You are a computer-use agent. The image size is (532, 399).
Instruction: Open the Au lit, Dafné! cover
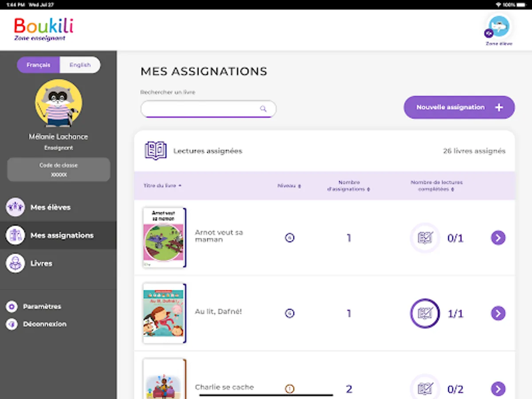click(164, 313)
